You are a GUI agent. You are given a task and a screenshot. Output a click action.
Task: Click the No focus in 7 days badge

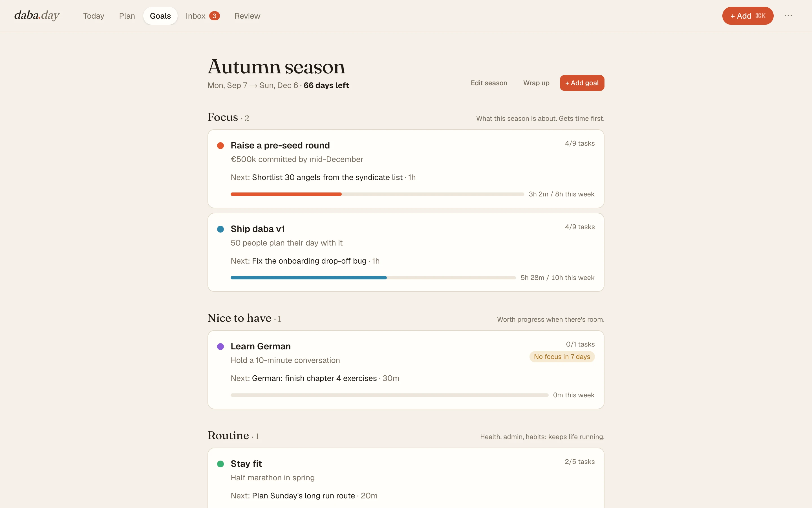tap(562, 357)
